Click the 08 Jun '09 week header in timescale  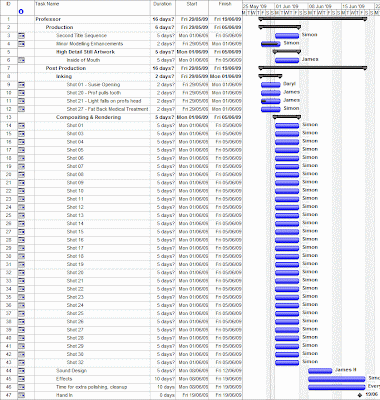pos(324,6)
